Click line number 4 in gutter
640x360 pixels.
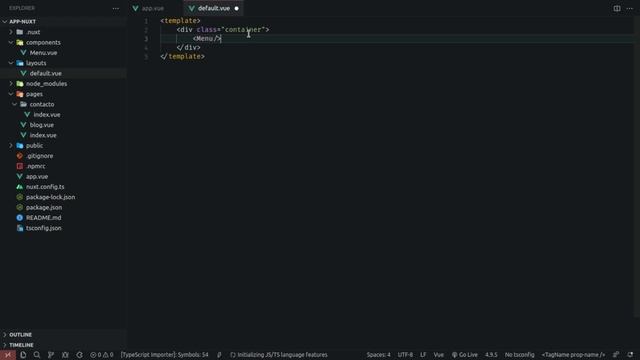(x=146, y=48)
